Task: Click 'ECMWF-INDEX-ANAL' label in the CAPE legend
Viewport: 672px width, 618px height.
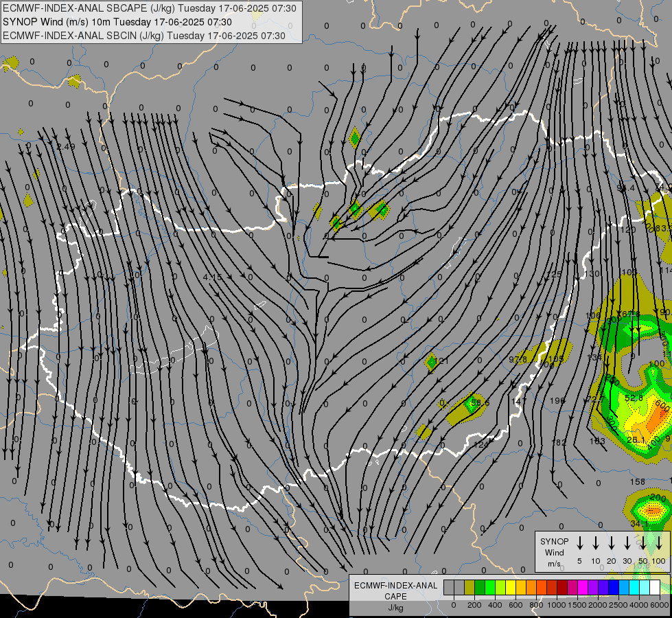Action: tap(395, 586)
